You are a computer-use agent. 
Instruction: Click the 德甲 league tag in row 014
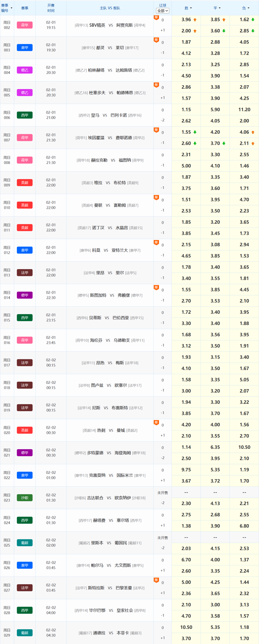[x=25, y=295]
